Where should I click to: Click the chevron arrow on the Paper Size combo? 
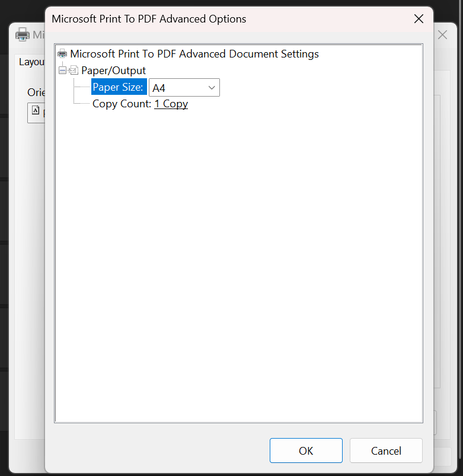point(212,87)
